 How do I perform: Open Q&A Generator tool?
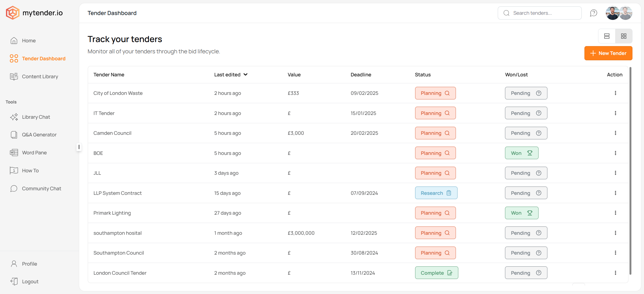click(39, 135)
